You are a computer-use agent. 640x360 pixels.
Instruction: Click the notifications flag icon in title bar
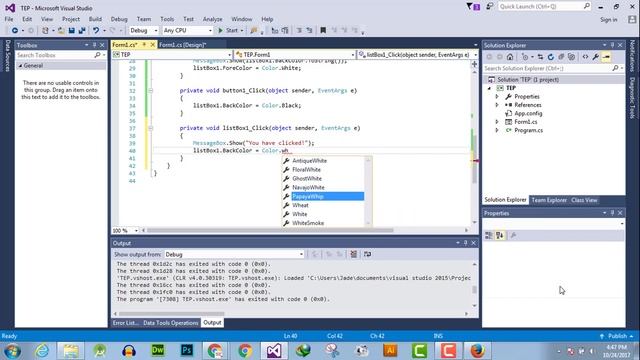click(473, 7)
